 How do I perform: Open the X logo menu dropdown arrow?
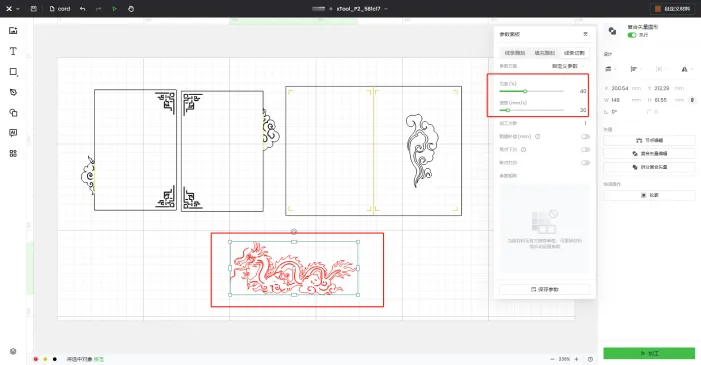click(18, 9)
